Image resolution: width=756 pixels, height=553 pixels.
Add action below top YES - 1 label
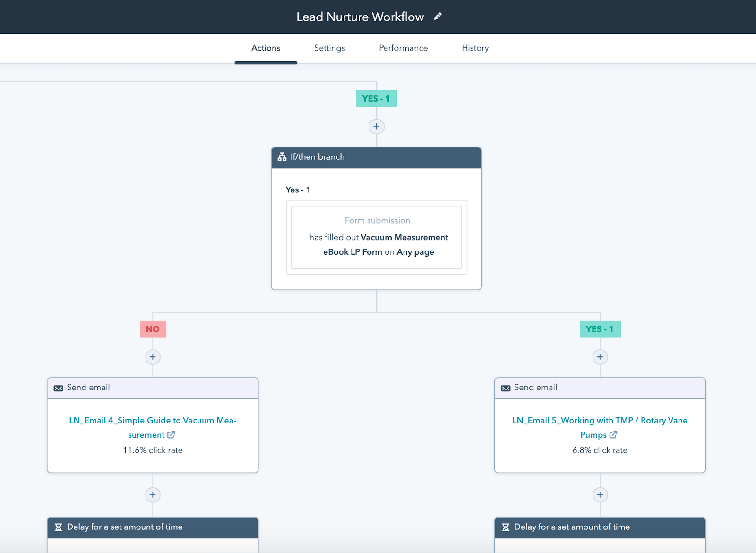[x=376, y=127]
